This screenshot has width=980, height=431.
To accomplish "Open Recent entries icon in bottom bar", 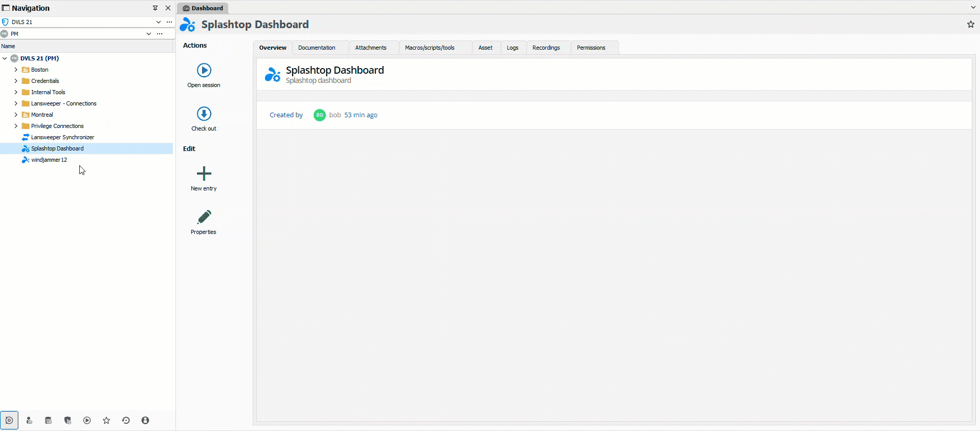I will pos(126,420).
